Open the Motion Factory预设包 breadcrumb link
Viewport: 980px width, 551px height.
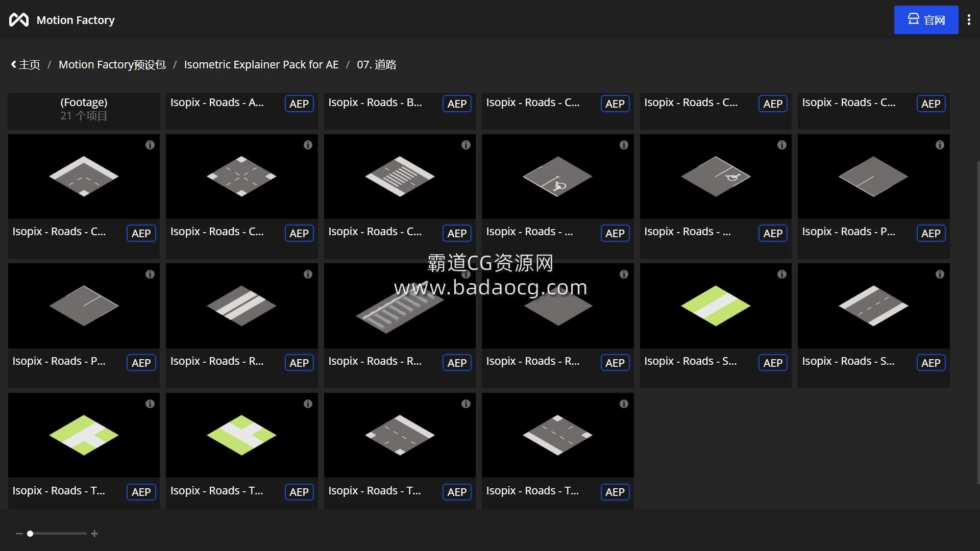tap(112, 65)
